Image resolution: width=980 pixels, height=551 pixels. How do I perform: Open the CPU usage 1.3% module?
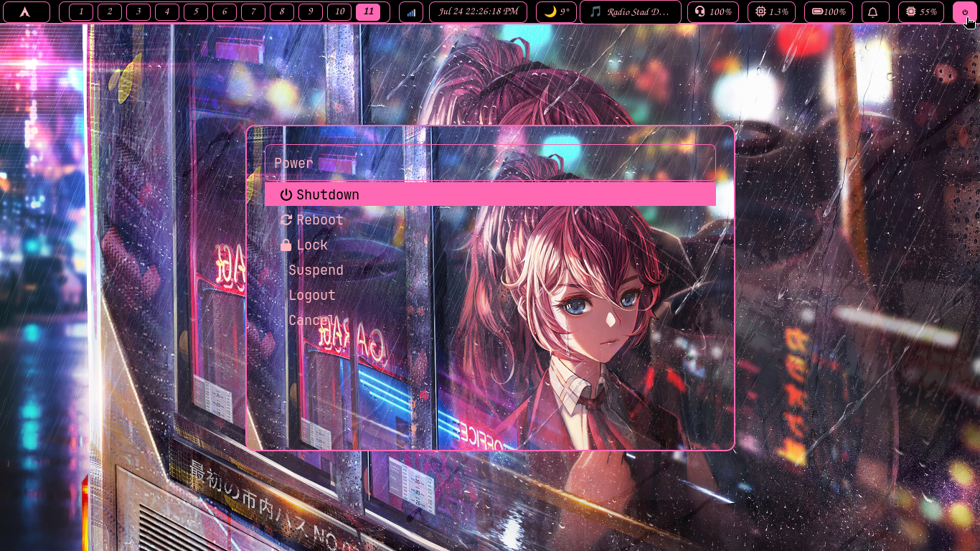(x=771, y=12)
